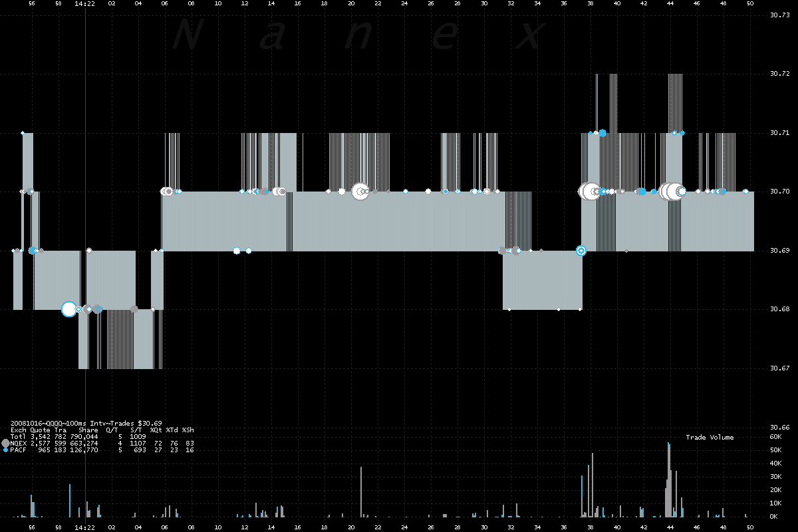Screen dimensions: 798x532
Task: Click the 'Quote' column header in legend
Action: 41,430
